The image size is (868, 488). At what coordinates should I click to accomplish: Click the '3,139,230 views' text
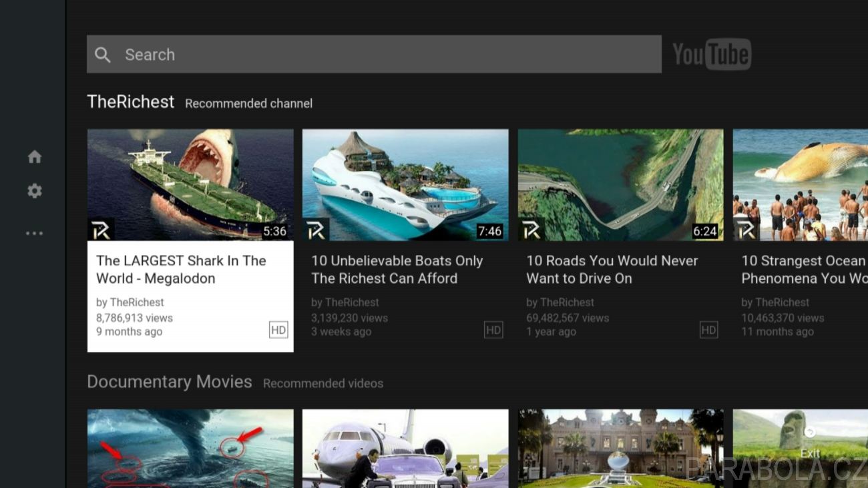(x=349, y=318)
